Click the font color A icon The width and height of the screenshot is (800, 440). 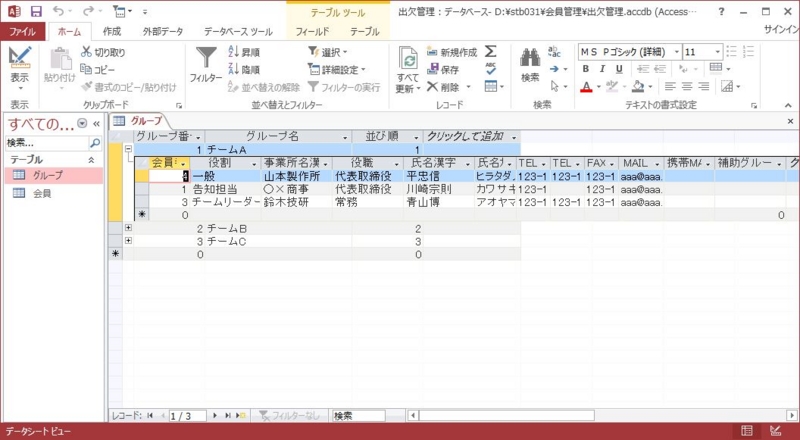pyautogui.click(x=586, y=87)
